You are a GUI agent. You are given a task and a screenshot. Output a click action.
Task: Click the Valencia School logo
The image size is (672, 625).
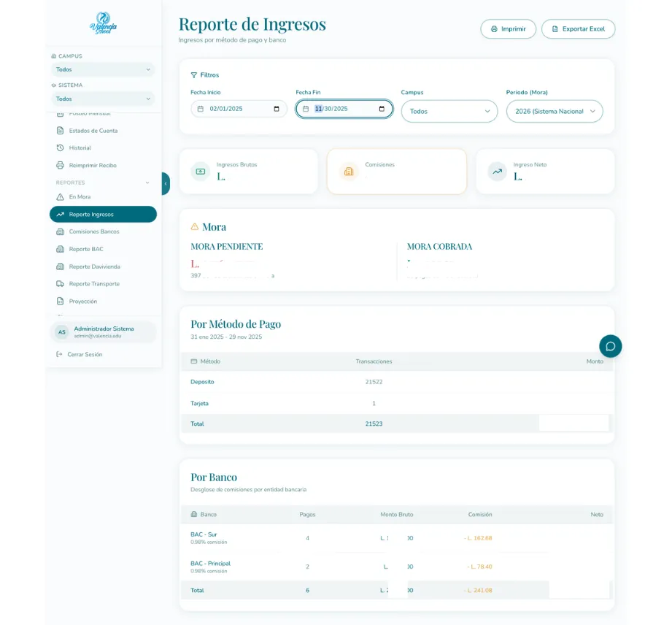103,23
